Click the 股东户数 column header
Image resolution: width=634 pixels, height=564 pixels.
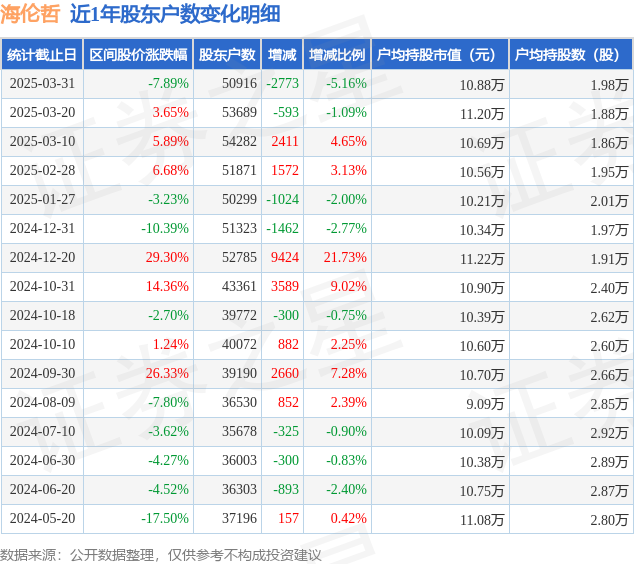(227, 55)
